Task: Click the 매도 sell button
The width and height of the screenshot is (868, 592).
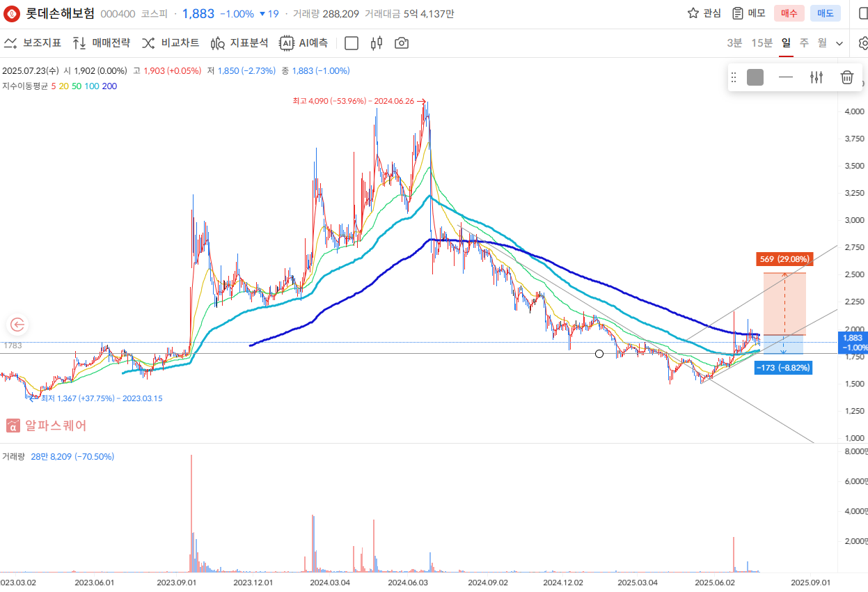Action: [826, 13]
